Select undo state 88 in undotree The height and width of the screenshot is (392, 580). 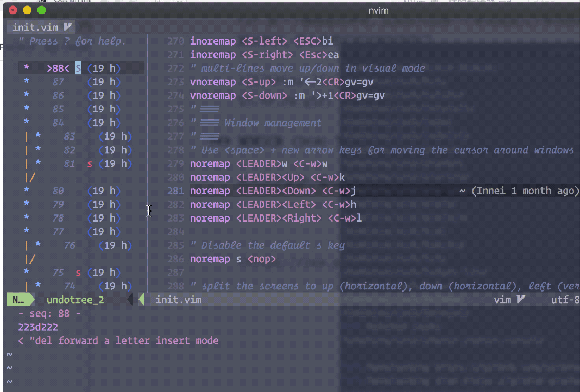(80, 68)
